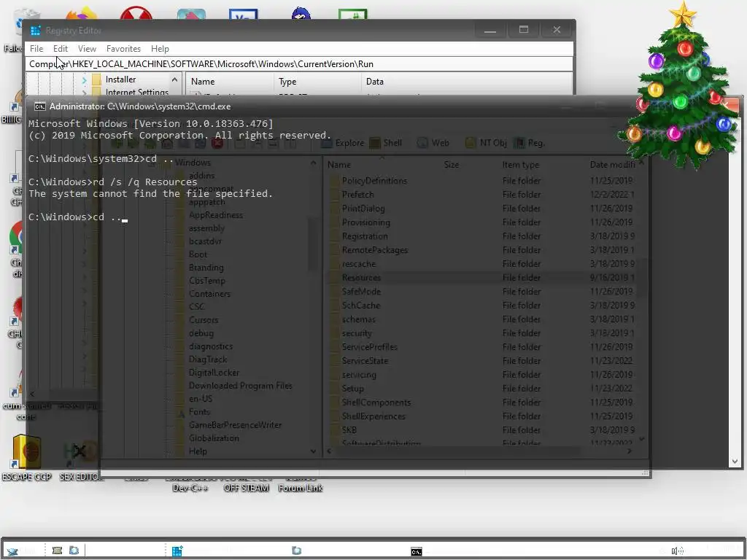Open the Favorites menu in Registry Editor
This screenshot has width=747, height=560.
tap(123, 49)
